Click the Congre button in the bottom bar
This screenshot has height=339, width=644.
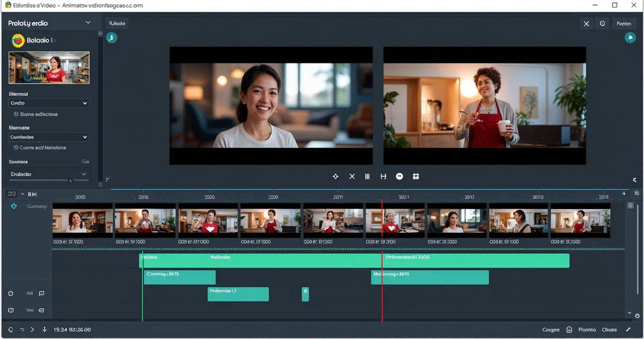[551, 329]
